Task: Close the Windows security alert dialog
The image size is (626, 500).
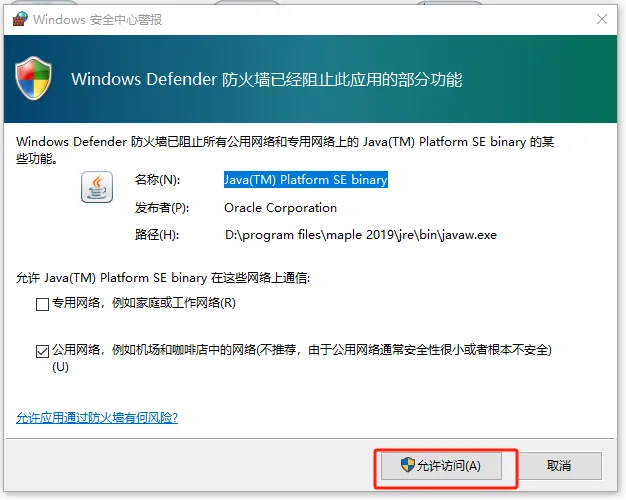Action: click(602, 19)
